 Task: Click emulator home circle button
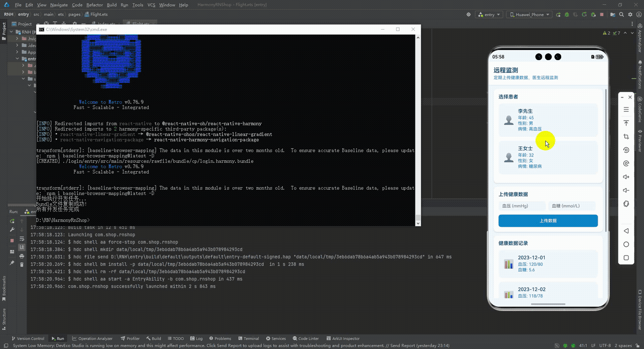pos(626,244)
